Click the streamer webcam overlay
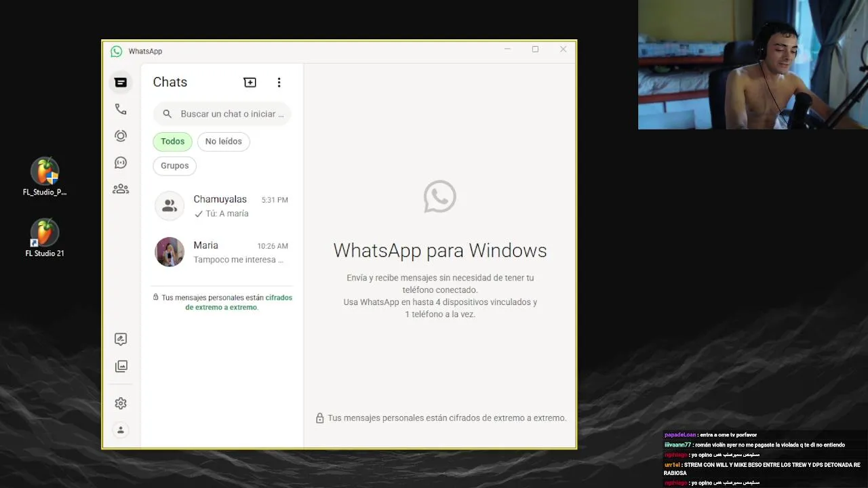868x488 pixels. (x=753, y=64)
